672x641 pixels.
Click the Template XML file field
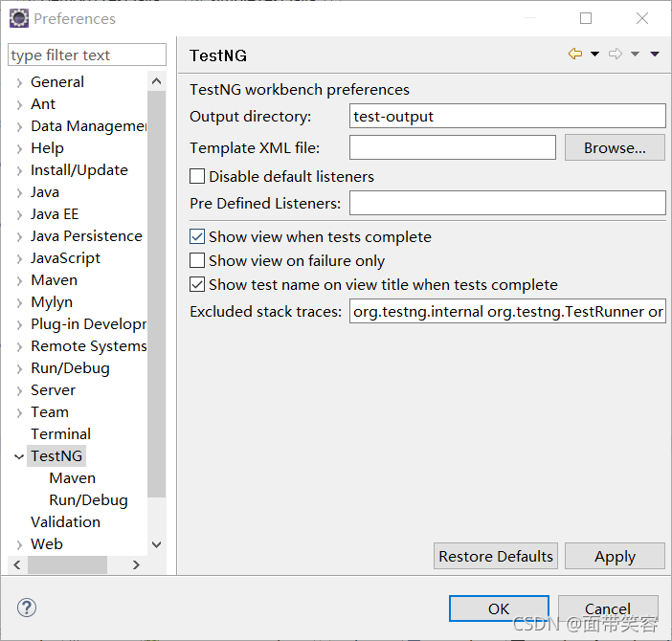coord(453,147)
